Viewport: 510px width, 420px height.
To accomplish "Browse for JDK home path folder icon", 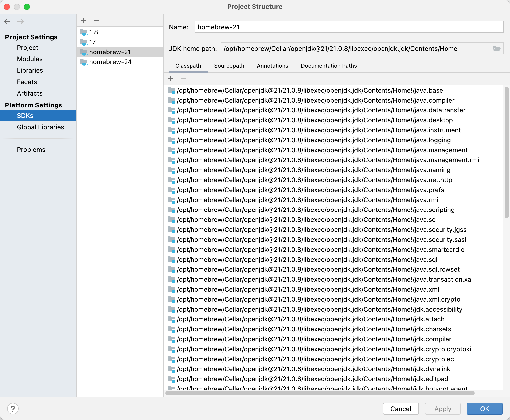I will (x=496, y=49).
